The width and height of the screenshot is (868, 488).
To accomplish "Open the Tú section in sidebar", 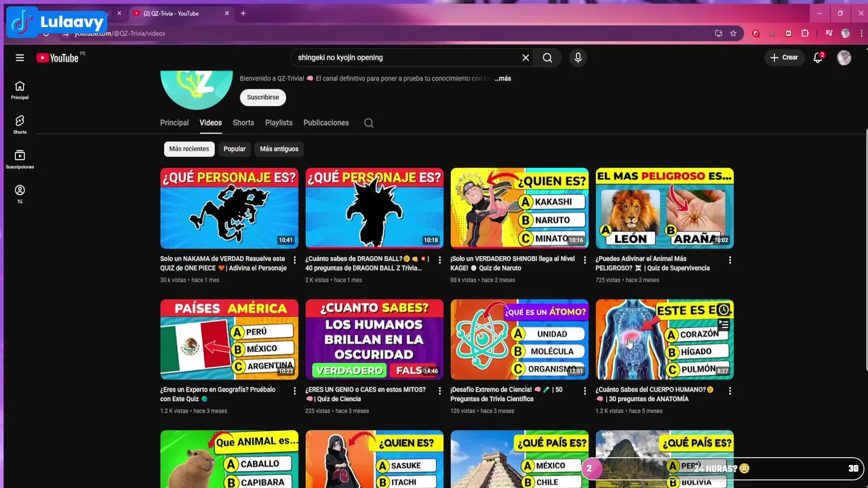I will tap(20, 194).
